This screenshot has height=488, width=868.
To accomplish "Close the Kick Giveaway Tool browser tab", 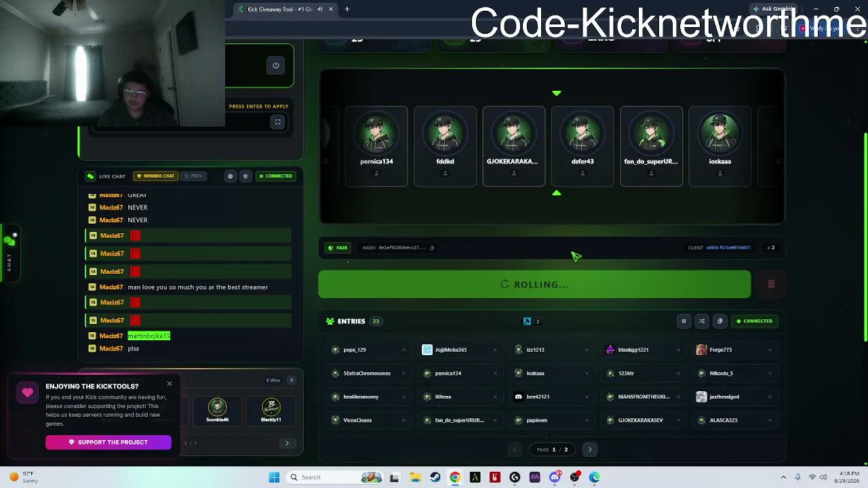I will 331,9.
